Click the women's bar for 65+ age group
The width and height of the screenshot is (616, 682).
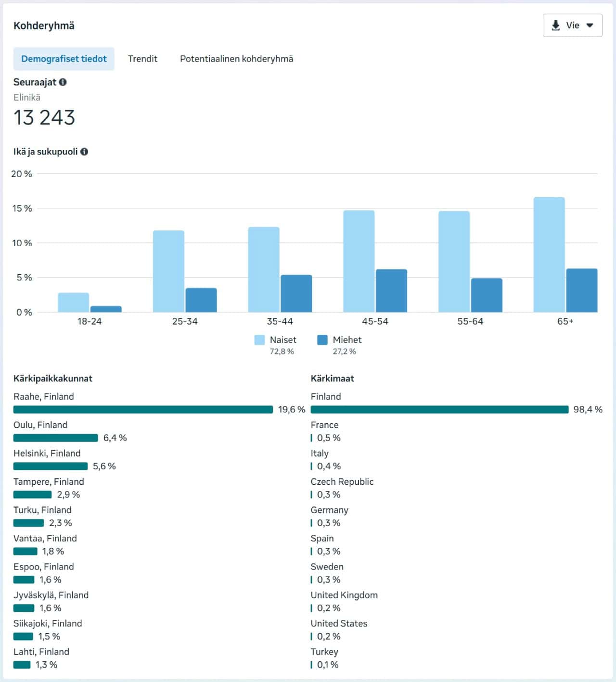[549, 255]
